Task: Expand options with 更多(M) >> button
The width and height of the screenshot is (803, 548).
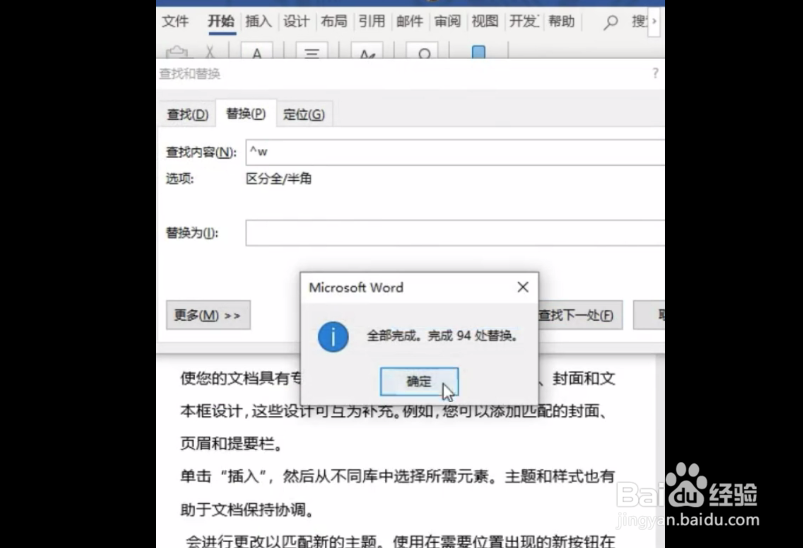Action: tap(208, 315)
